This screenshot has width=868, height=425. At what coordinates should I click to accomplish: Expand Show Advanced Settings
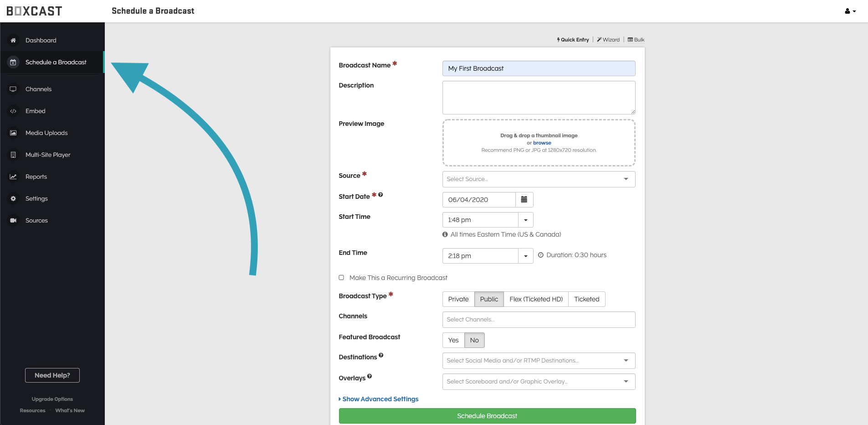(380, 399)
